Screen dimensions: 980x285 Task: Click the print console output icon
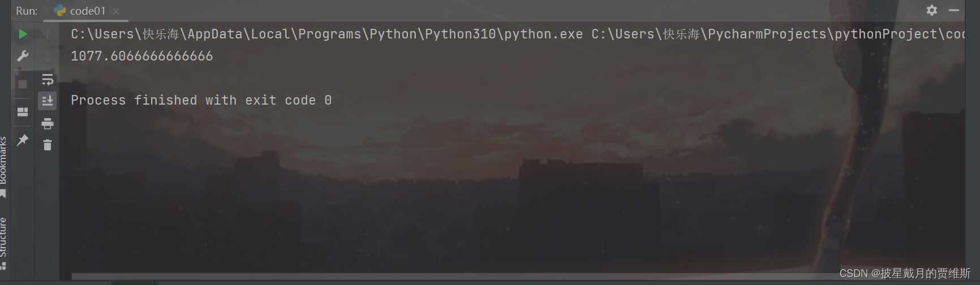tap(48, 123)
